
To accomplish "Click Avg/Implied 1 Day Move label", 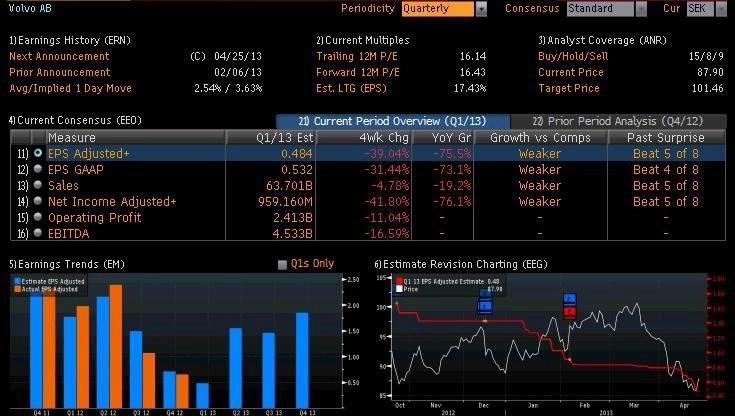I will [x=70, y=88].
